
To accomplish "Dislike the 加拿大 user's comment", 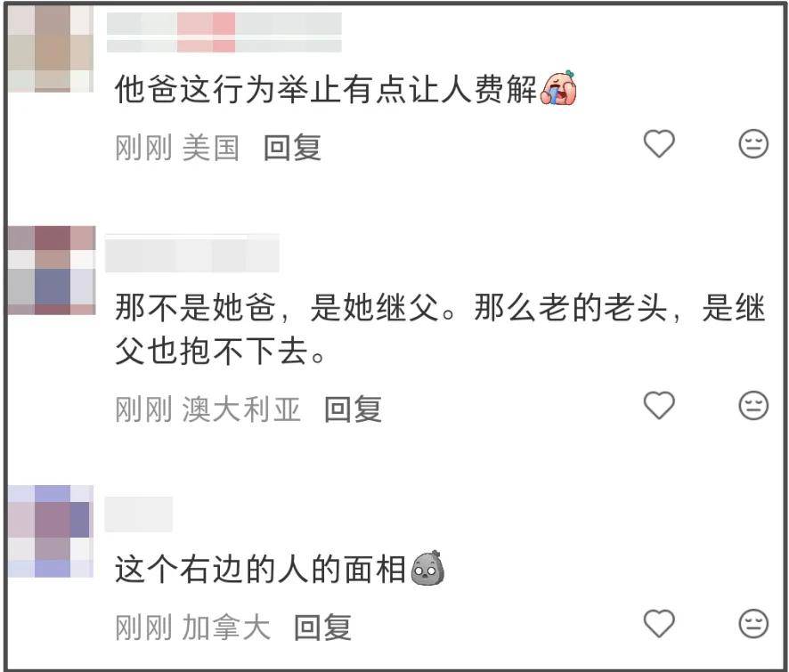I will 753,624.
